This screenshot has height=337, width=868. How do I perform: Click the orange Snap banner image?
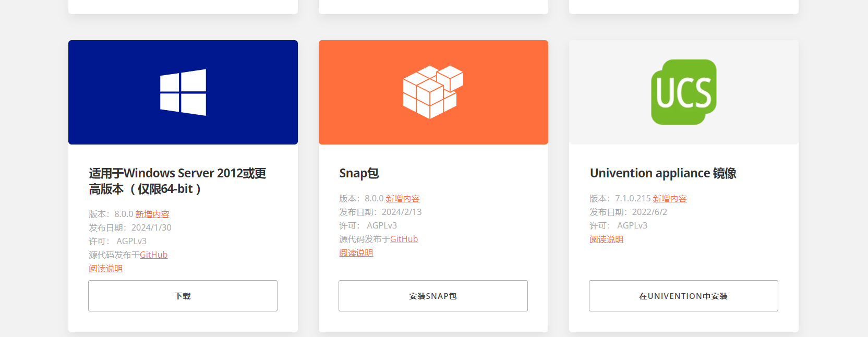(x=433, y=92)
